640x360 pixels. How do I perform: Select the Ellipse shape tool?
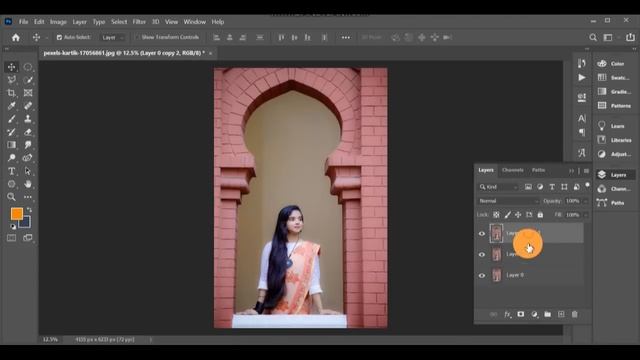pos(11,184)
